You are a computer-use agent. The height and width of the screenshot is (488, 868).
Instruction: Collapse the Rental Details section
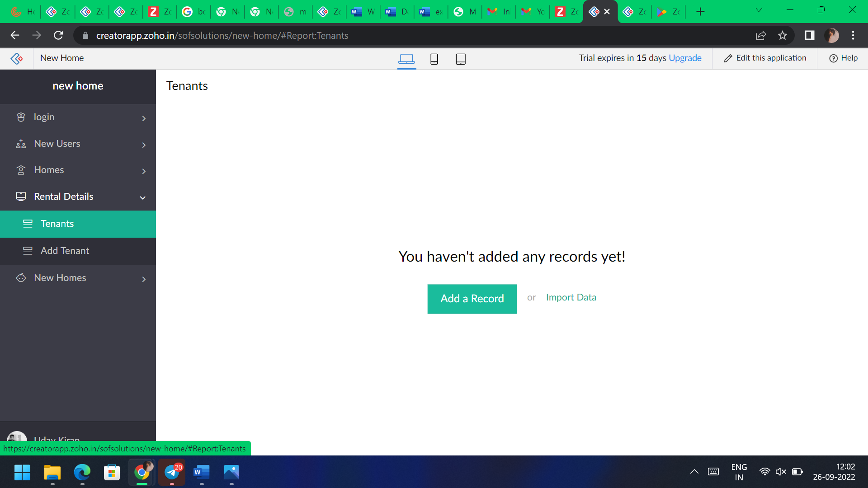click(142, 197)
